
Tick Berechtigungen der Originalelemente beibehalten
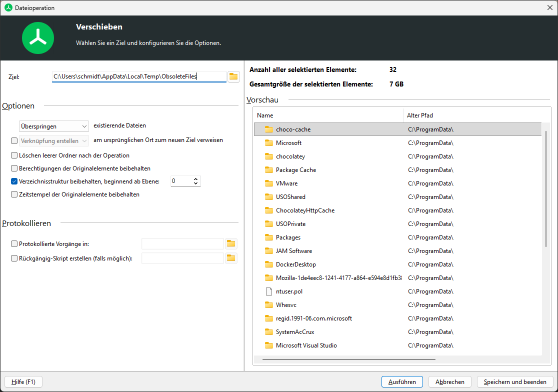point(14,168)
